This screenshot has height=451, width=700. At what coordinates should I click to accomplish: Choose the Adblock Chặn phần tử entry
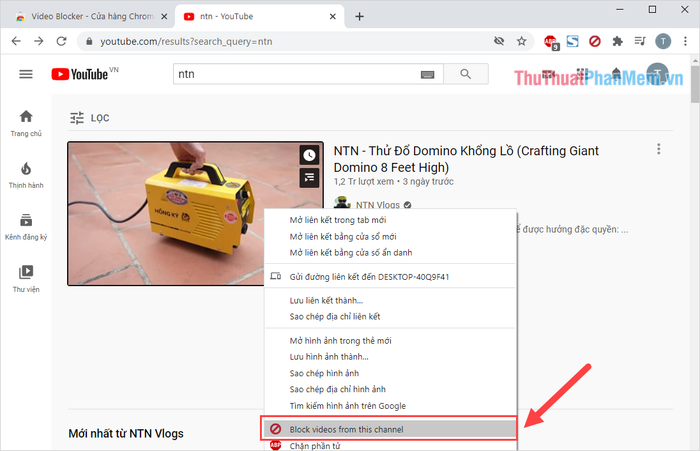[391, 446]
